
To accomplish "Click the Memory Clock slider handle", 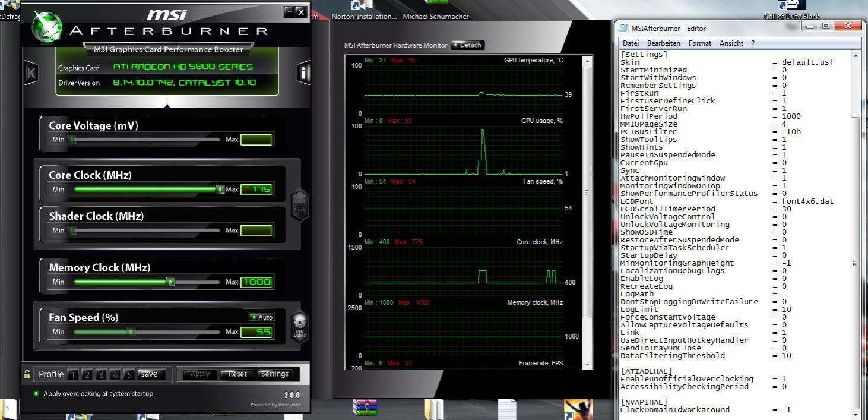I will (x=171, y=282).
